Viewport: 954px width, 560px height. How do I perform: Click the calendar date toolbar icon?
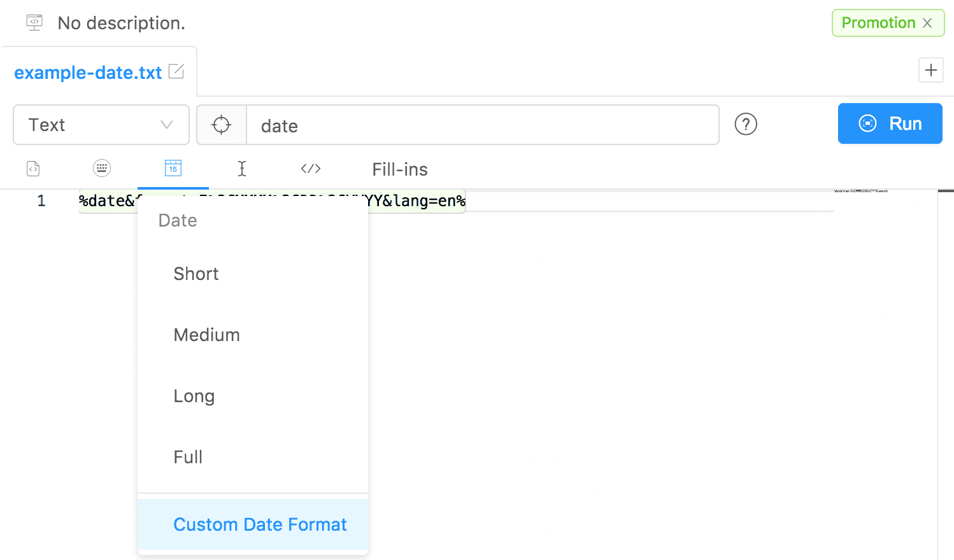[173, 168]
